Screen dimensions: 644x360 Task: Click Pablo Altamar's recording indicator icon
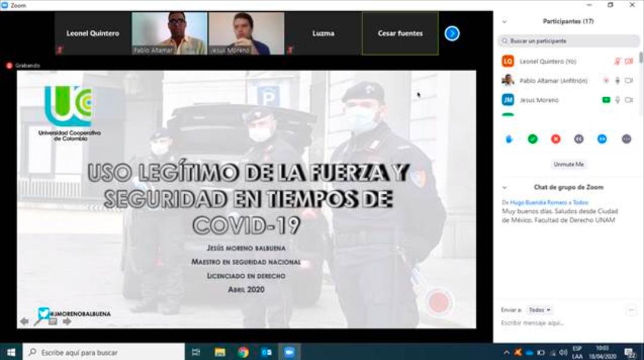(605, 81)
